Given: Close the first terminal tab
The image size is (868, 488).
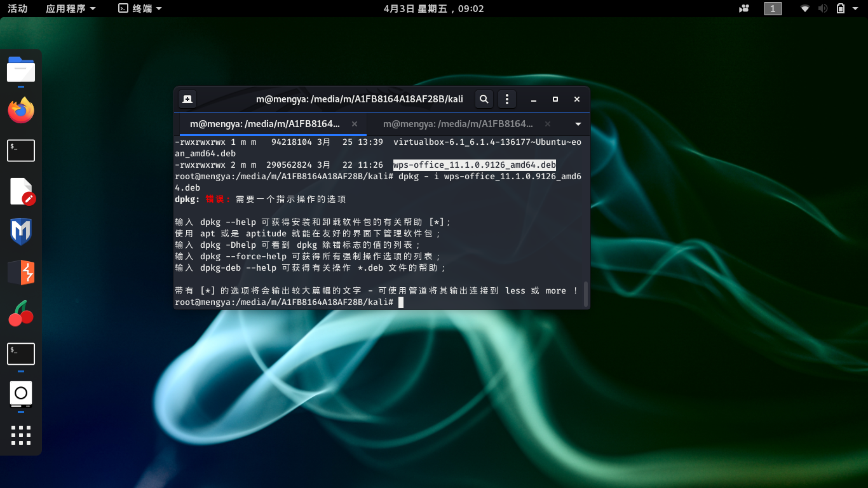Looking at the screenshot, I should tap(355, 124).
